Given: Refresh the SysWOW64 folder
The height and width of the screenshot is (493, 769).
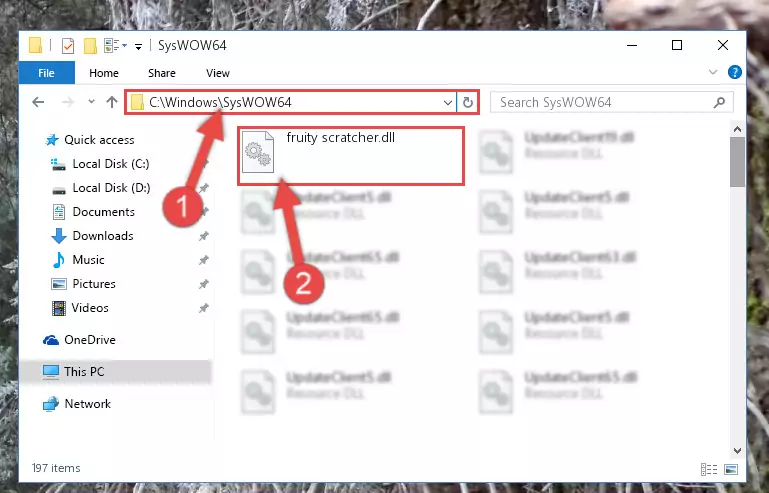Looking at the screenshot, I should pos(468,103).
